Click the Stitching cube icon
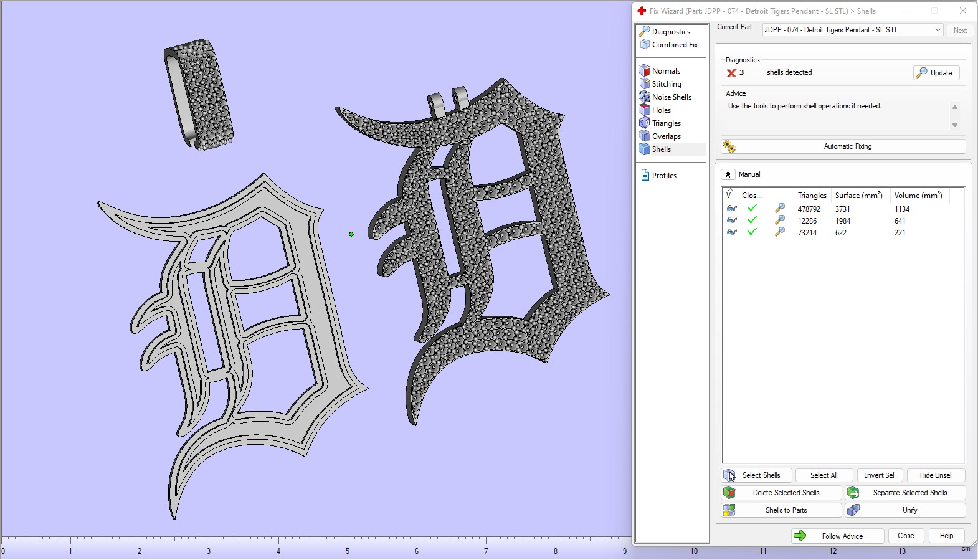978x560 pixels. 645,84
